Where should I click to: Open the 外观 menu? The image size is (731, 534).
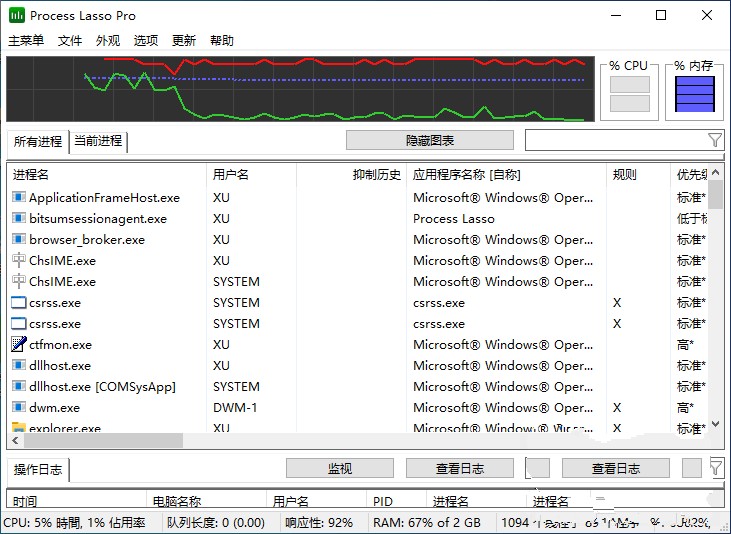click(x=108, y=41)
